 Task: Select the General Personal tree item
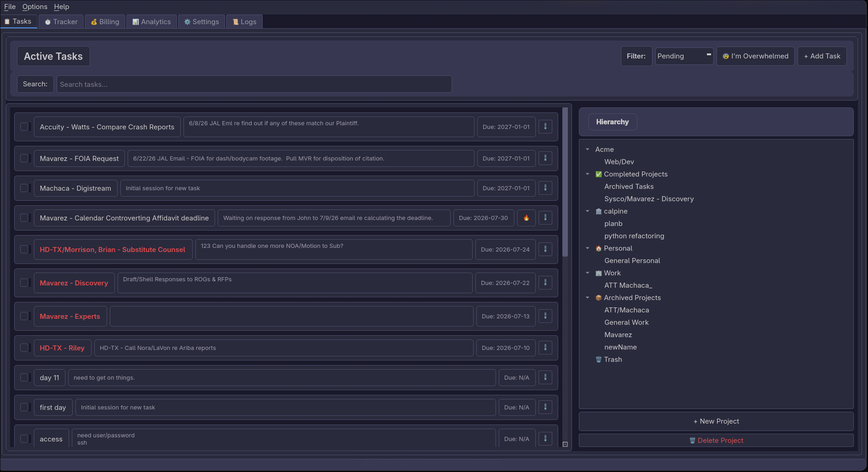point(632,260)
